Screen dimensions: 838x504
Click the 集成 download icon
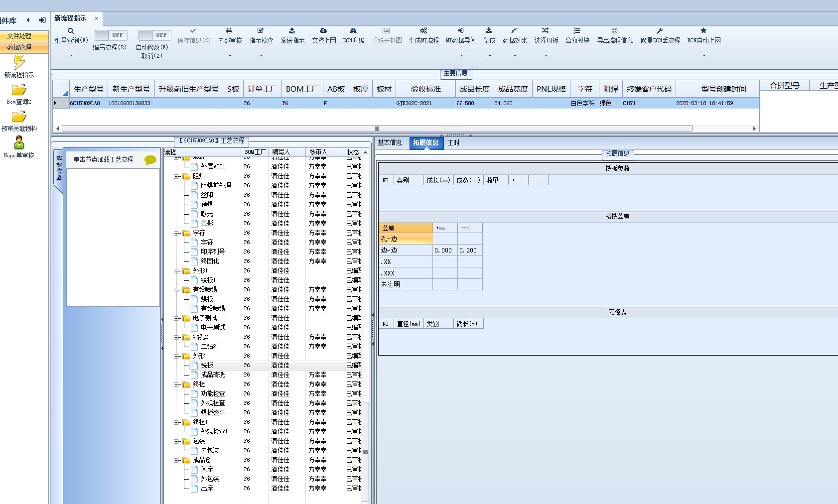[489, 31]
